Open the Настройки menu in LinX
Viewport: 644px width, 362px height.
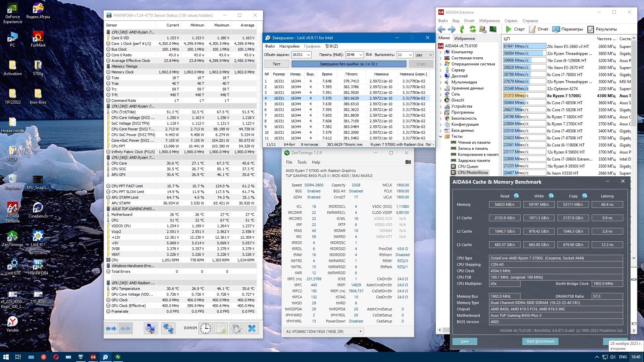pos(289,46)
